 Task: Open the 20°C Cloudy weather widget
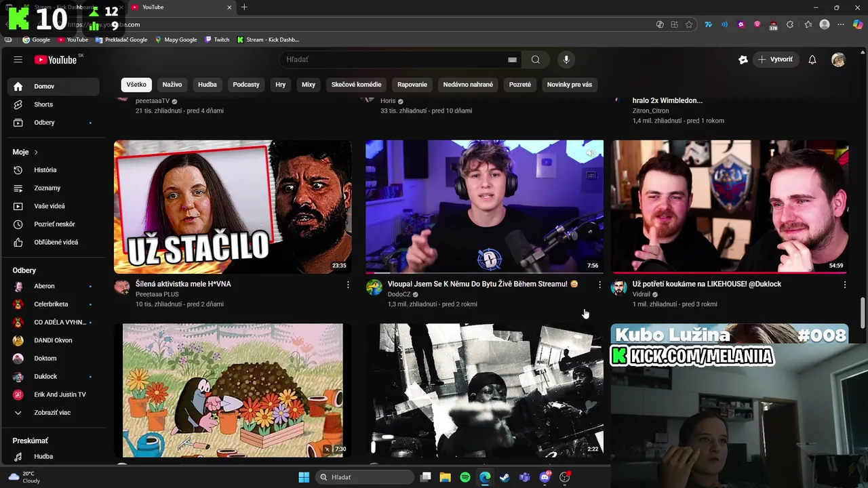pyautogui.click(x=24, y=477)
